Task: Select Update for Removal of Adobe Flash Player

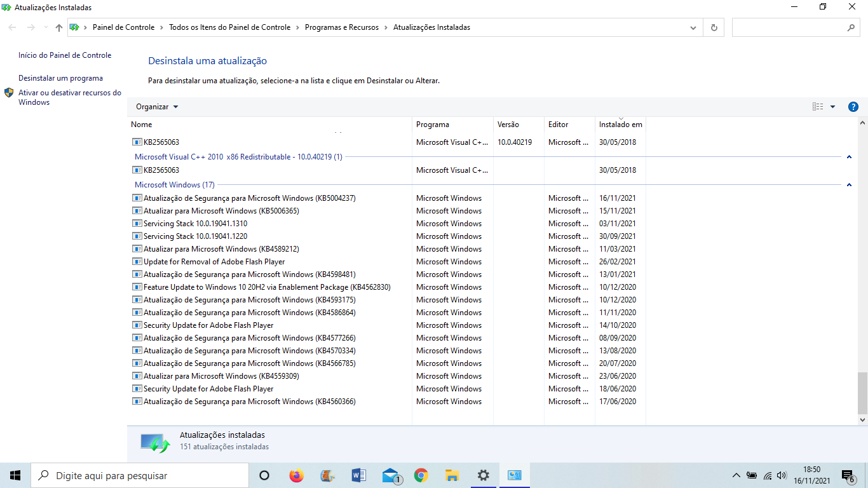Action: 214,262
